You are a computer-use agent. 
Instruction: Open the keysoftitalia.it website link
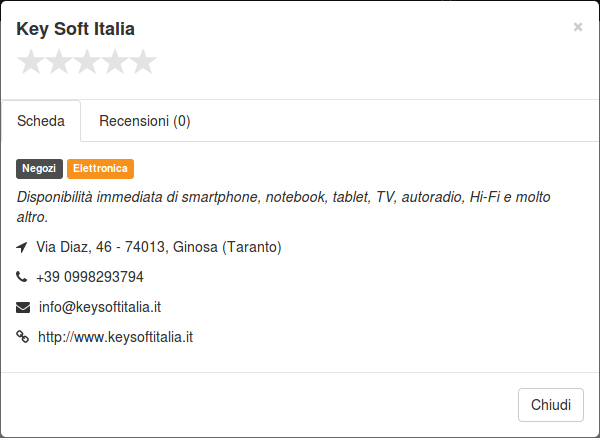[116, 337]
